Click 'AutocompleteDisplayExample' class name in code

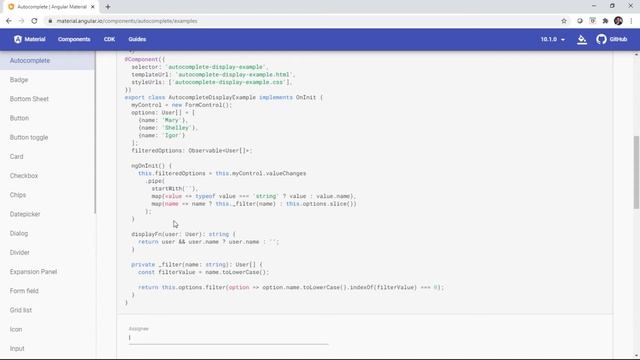(212, 98)
